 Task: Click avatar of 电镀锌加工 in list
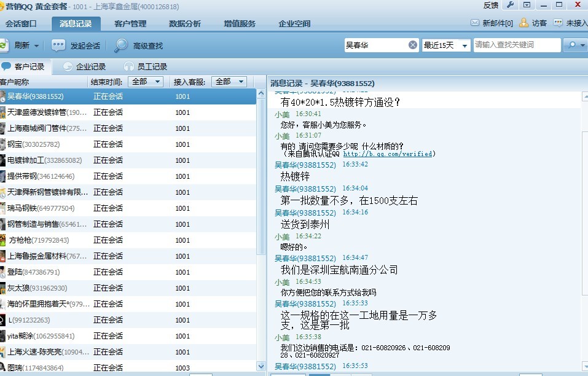[x=2, y=160]
